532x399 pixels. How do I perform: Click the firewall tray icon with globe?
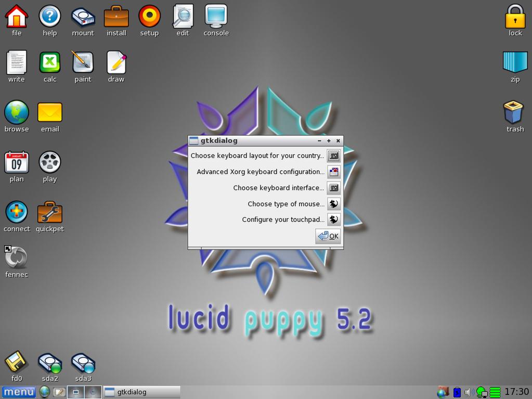[x=443, y=392]
